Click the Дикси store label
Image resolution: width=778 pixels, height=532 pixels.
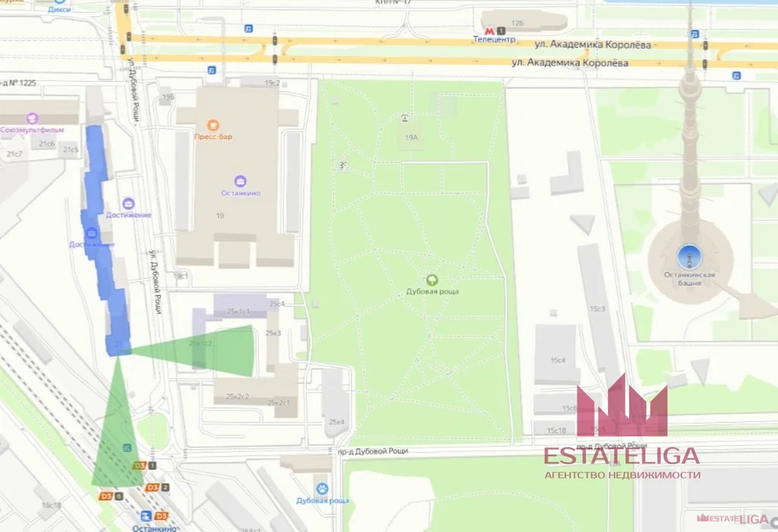[58, 8]
